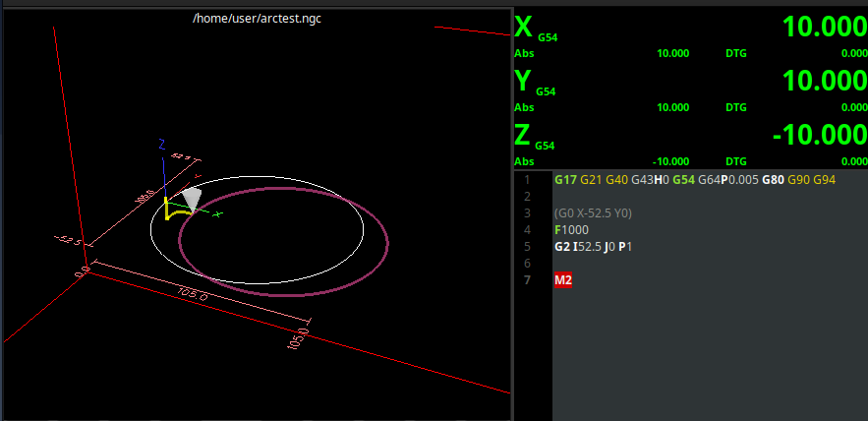Screen dimensions: 868x421
Task: Click the 105.0 dimension along the bottom extent
Action: (x=193, y=295)
